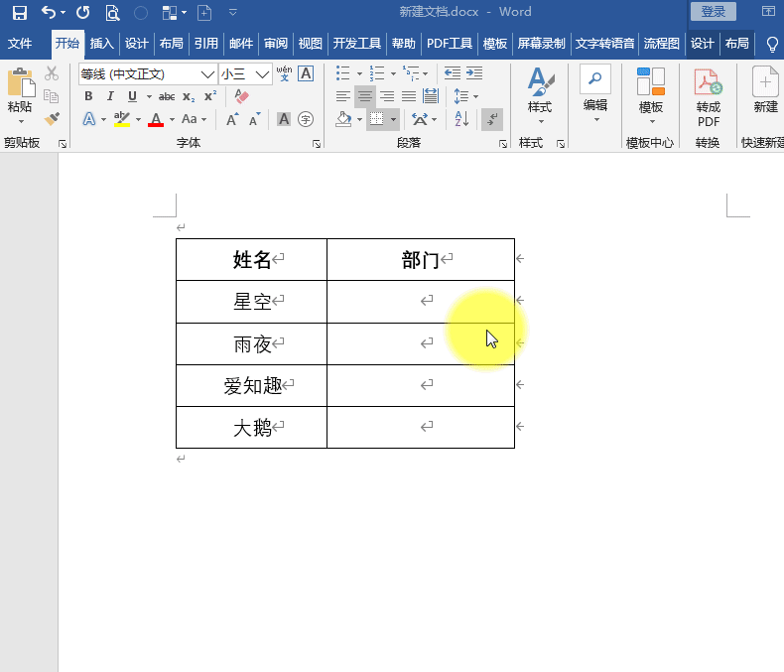Apply character shading icon
784x672 pixels.
(x=284, y=119)
